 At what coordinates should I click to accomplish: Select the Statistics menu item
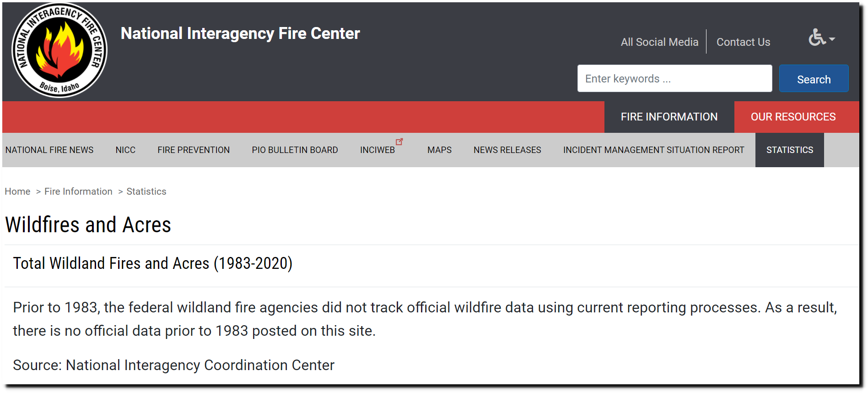pos(789,150)
